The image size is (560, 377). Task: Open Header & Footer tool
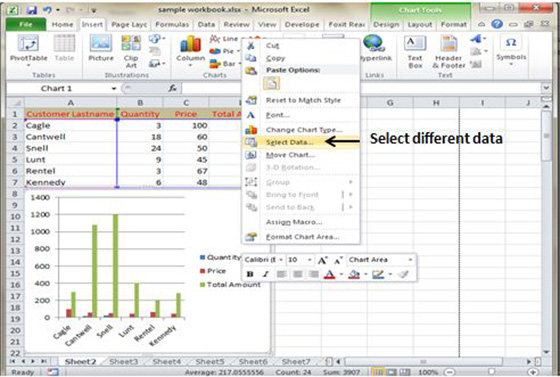pyautogui.click(x=449, y=52)
